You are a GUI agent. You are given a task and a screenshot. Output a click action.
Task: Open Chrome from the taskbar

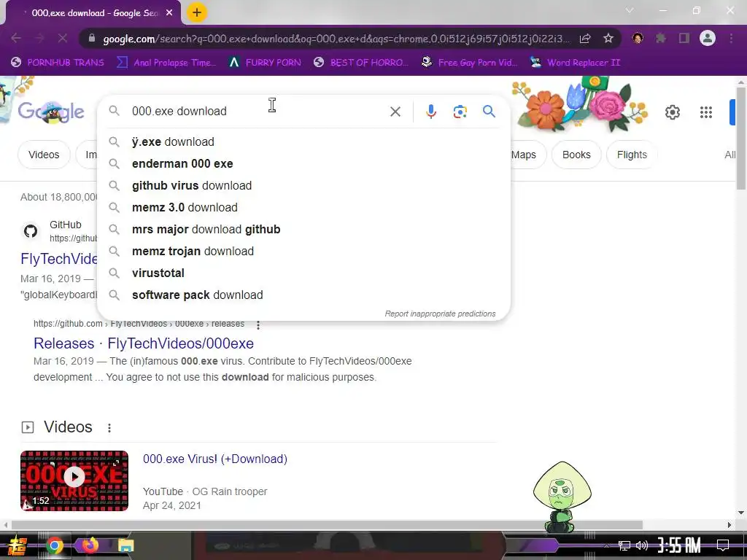pyautogui.click(x=54, y=545)
